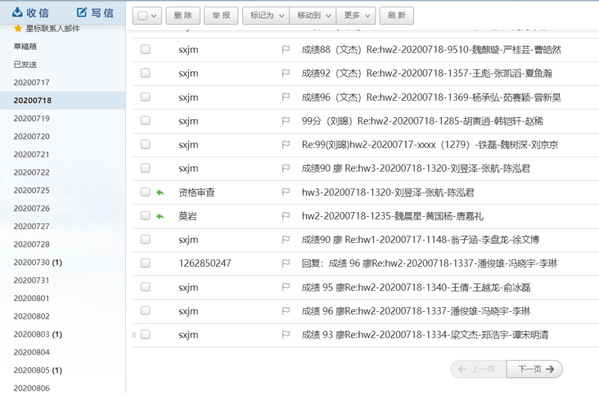Open folder 20200730 with one unread

point(38,262)
